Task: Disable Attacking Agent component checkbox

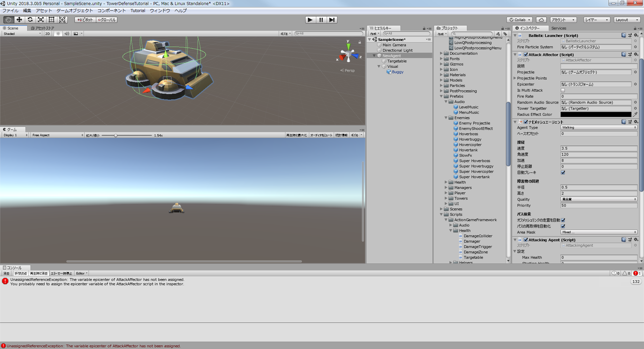Action: 526,240
